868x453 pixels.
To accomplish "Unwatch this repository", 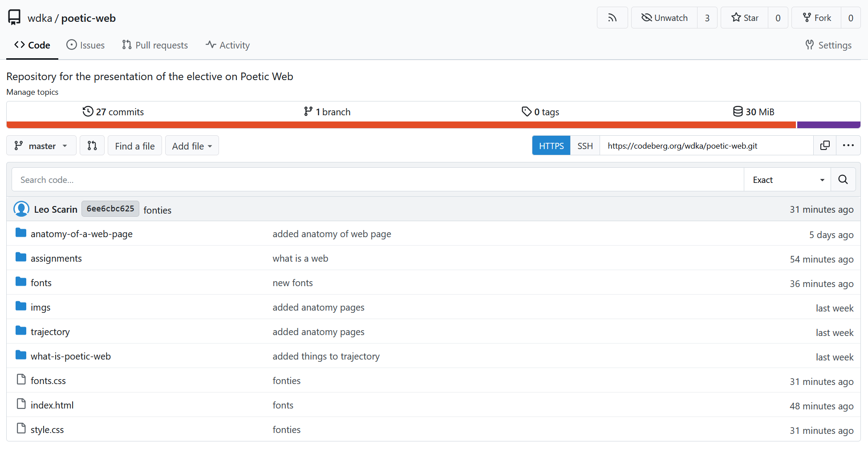I will coord(664,18).
